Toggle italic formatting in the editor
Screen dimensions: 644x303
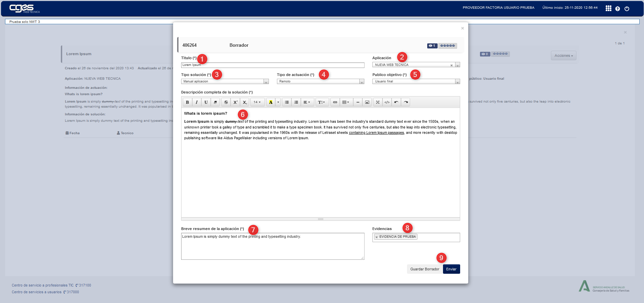pos(197,102)
